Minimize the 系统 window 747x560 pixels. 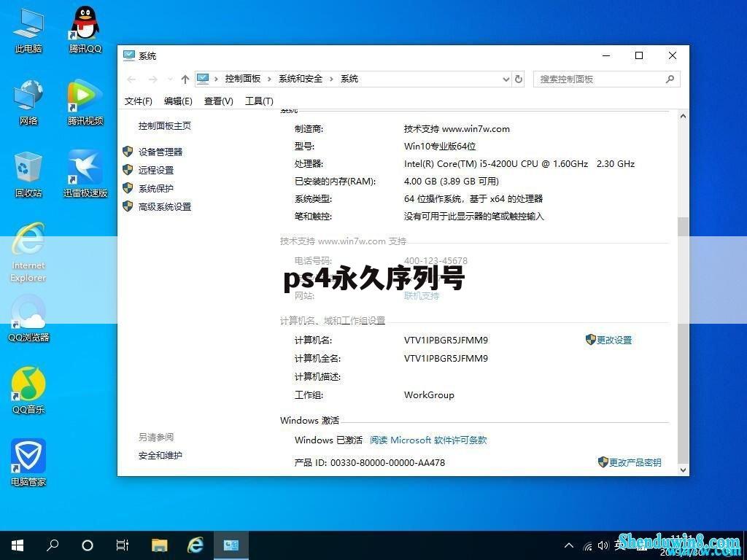(x=606, y=55)
